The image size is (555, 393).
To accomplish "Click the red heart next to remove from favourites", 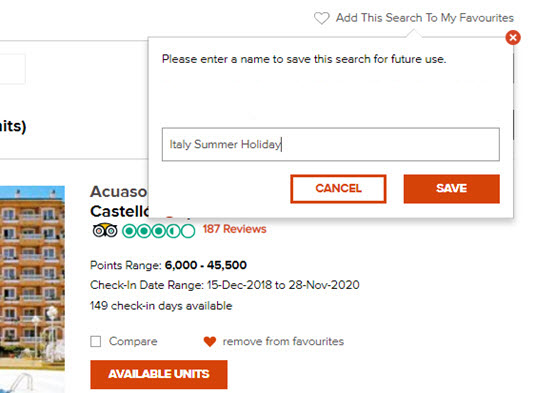I will click(210, 341).
